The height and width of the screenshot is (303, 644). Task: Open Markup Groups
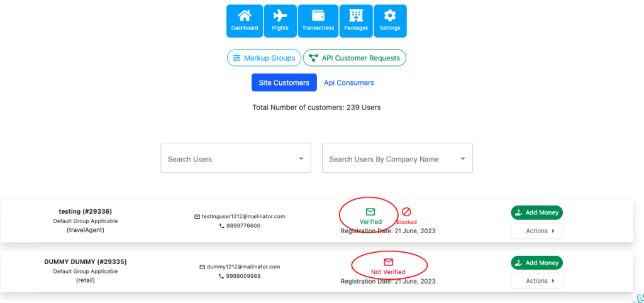[264, 58]
